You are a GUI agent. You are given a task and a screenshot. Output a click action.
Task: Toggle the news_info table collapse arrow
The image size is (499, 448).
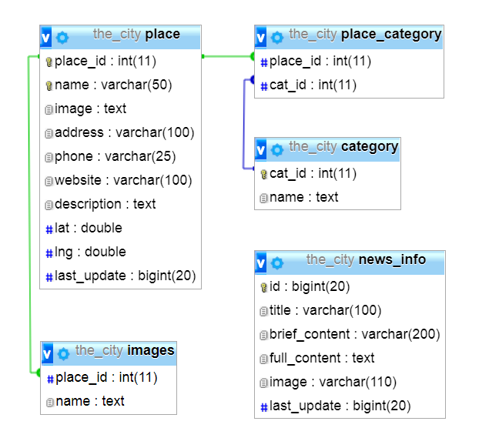(261, 262)
